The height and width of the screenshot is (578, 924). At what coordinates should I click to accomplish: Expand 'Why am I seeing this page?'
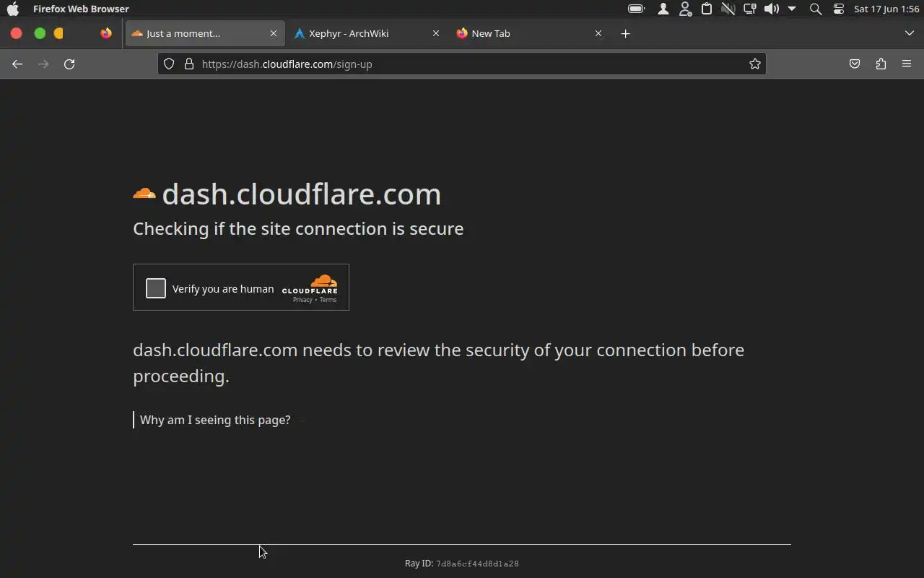tap(215, 420)
